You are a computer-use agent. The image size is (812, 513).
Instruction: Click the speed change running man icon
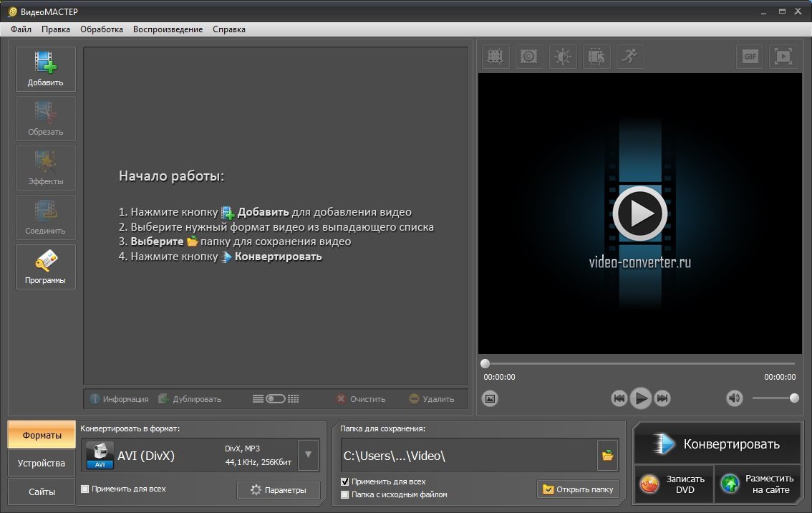tap(629, 57)
